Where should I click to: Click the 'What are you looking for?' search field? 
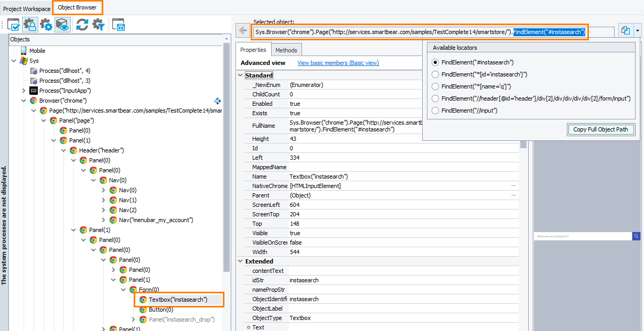pos(582,236)
